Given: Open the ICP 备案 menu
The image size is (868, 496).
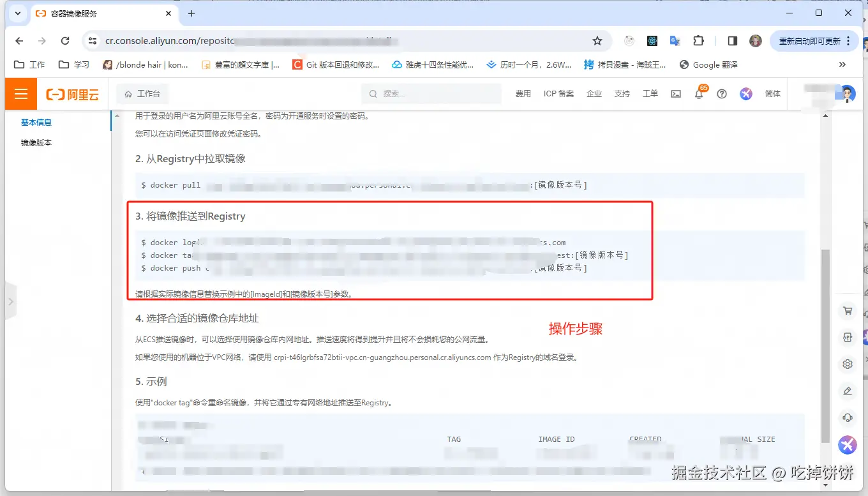Looking at the screenshot, I should [x=558, y=94].
